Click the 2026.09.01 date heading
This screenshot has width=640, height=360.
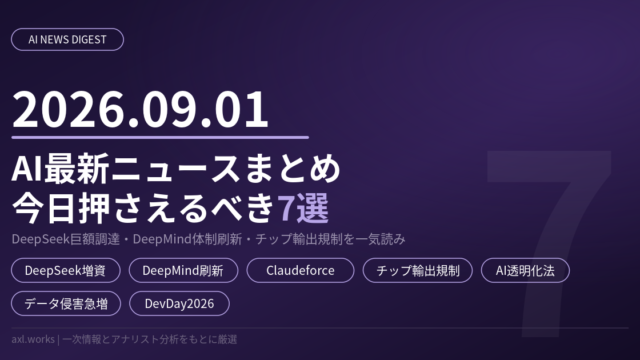[140, 109]
